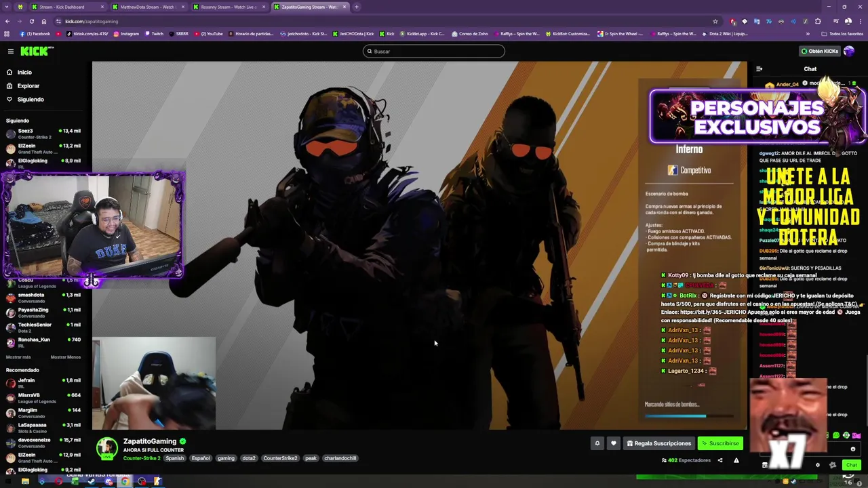The width and height of the screenshot is (868, 488).
Task: Select the peak tag
Action: (311, 458)
